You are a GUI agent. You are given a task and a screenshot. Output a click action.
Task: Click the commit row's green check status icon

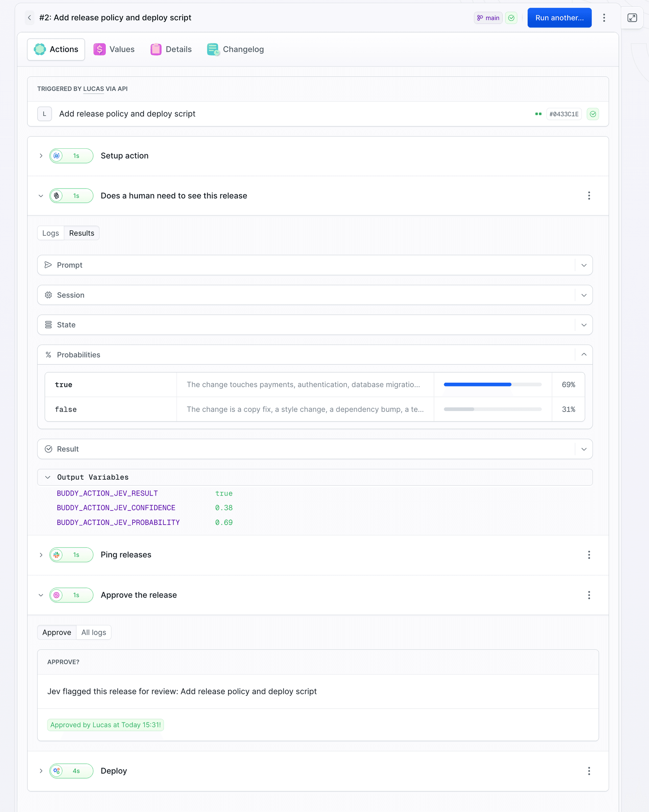(x=593, y=114)
